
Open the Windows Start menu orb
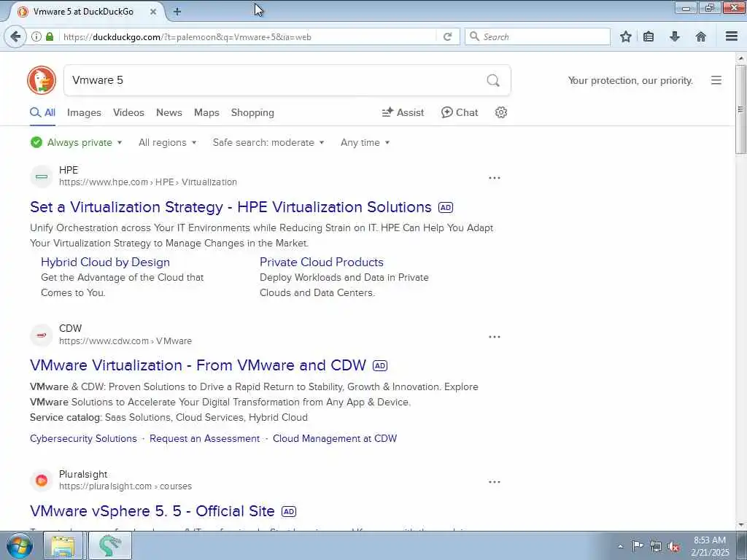tap(20, 546)
